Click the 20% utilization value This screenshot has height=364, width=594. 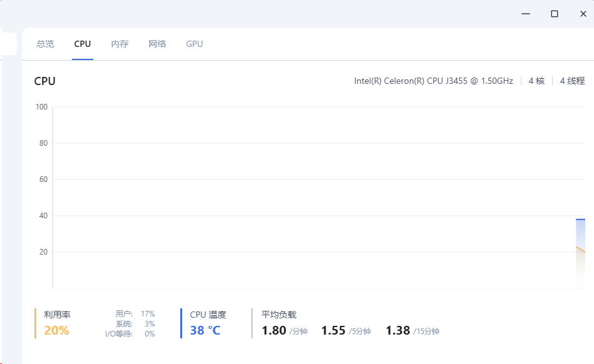click(56, 330)
